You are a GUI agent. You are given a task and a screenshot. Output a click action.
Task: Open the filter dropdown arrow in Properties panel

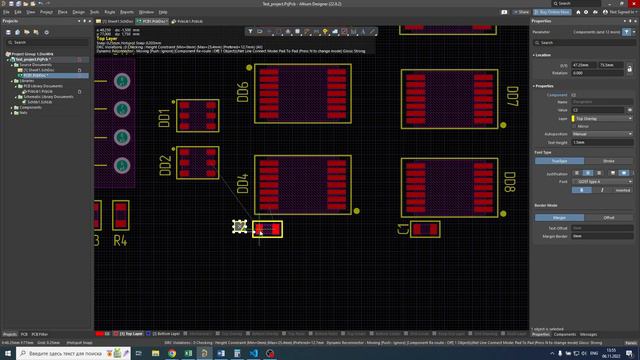pos(633,32)
